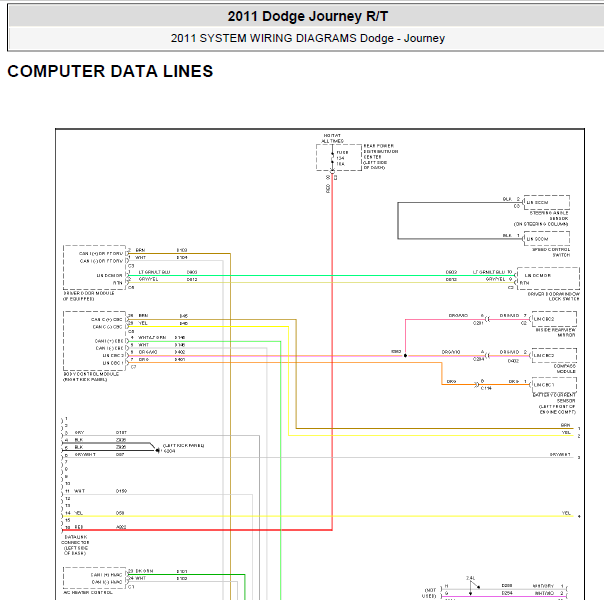Click the 'CAN I(+) CBC' pin label
Screen dimensions: 604x600
(109, 341)
